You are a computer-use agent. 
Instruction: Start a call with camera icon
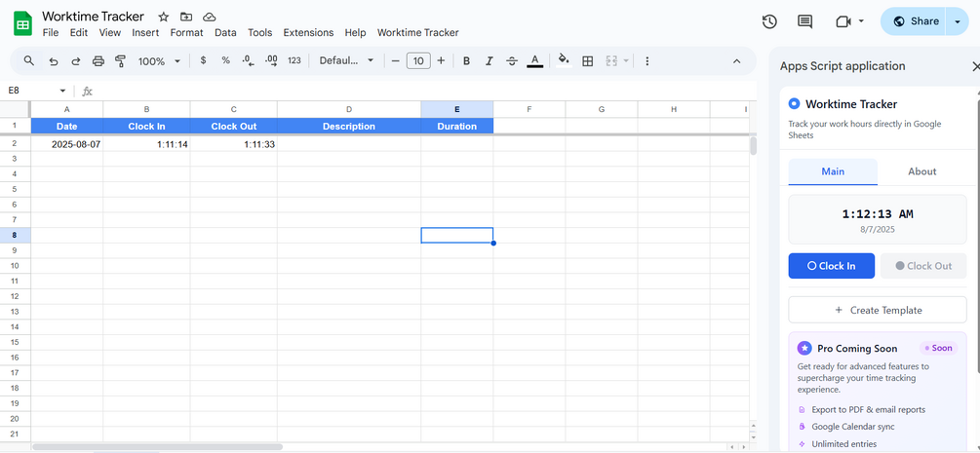(843, 21)
